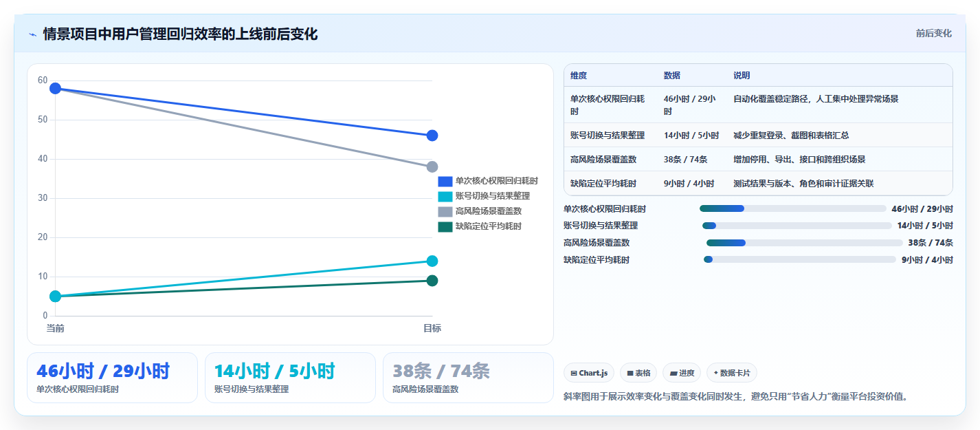Click the star icon in 数据卡片 tag
This screenshot has height=430, width=980.
coord(715,373)
